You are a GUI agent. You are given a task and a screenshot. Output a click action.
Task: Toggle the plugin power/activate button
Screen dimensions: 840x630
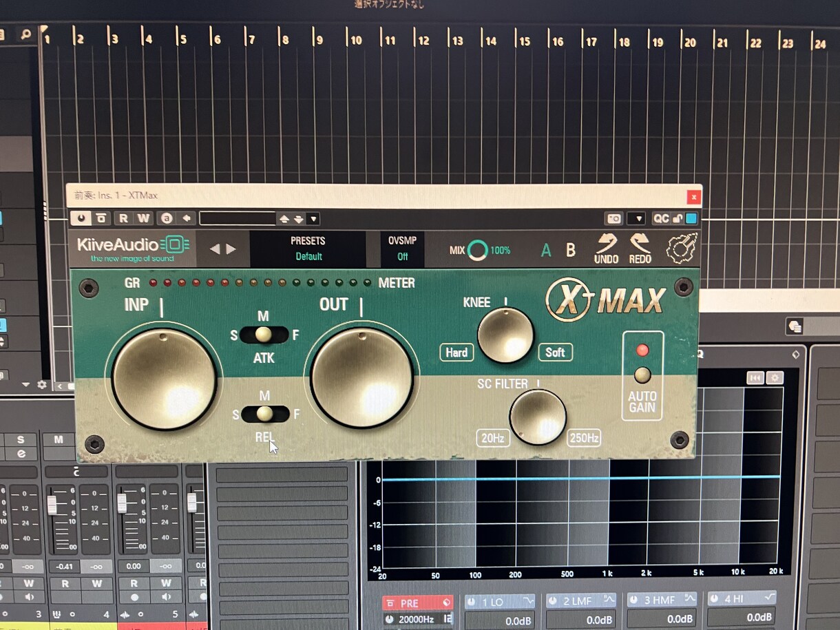(81, 218)
